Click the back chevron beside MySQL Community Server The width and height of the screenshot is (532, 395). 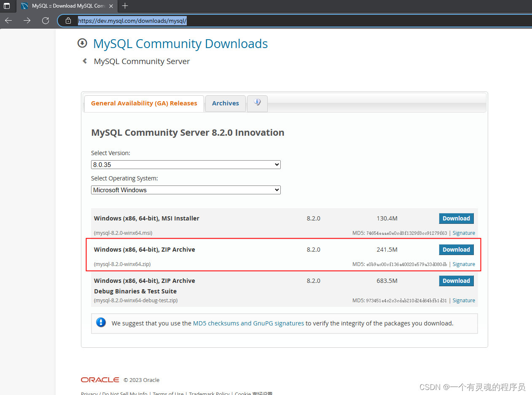click(84, 61)
